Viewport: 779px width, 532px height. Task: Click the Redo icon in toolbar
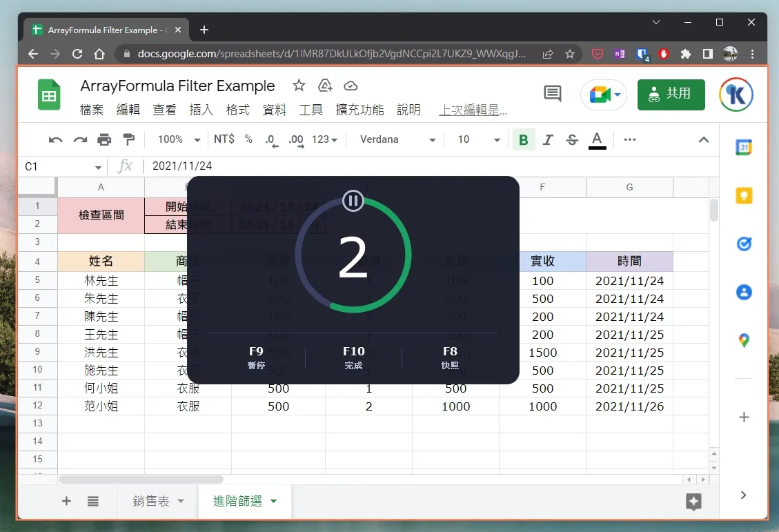click(80, 139)
